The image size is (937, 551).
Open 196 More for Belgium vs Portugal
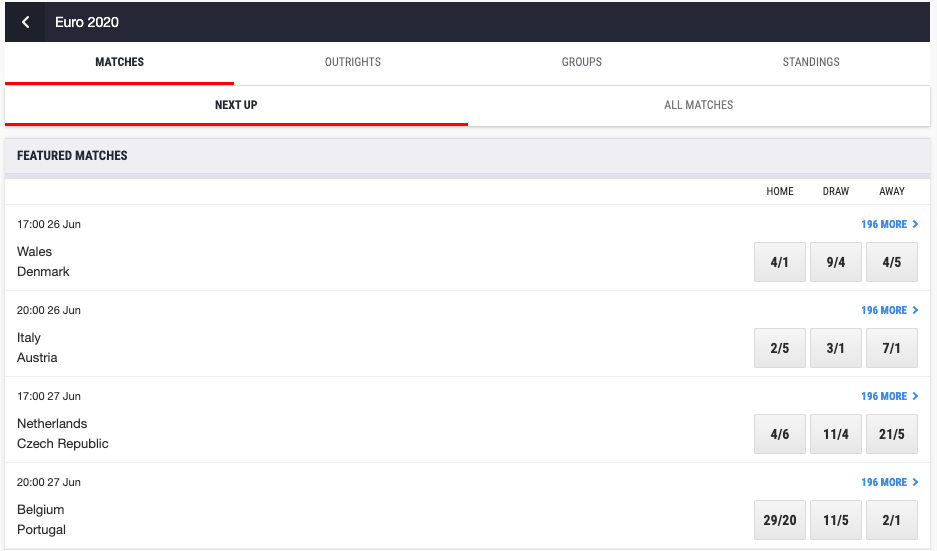point(890,482)
